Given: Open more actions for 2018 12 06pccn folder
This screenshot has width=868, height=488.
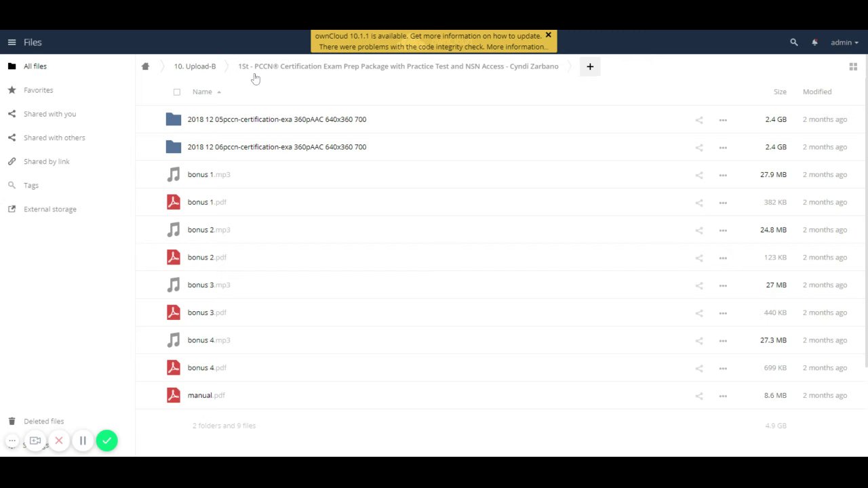Looking at the screenshot, I should [723, 147].
